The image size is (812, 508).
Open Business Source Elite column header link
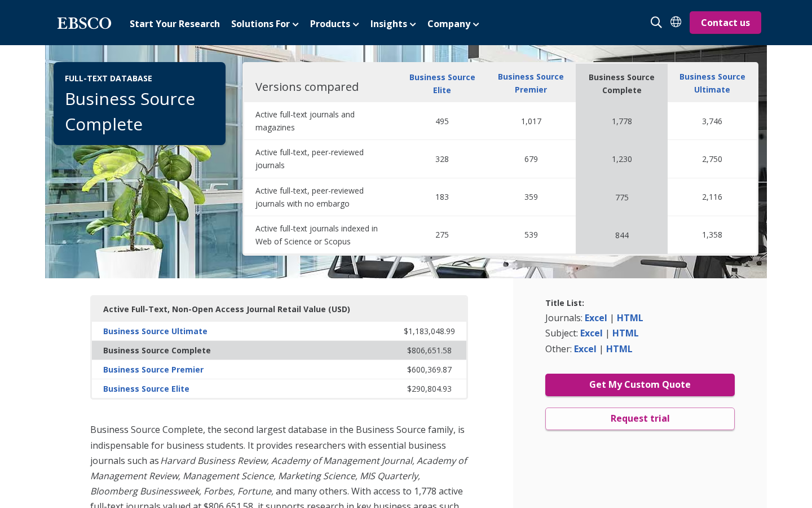click(x=442, y=84)
